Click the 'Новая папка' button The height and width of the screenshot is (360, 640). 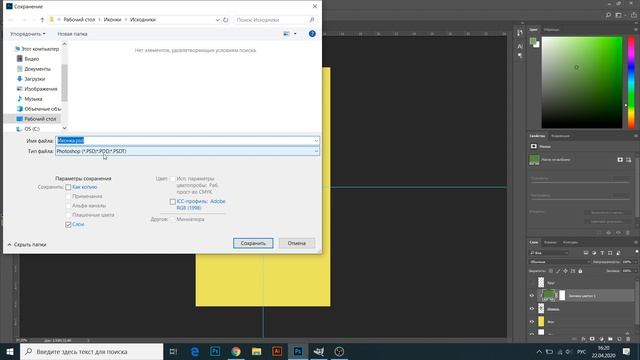coord(72,34)
